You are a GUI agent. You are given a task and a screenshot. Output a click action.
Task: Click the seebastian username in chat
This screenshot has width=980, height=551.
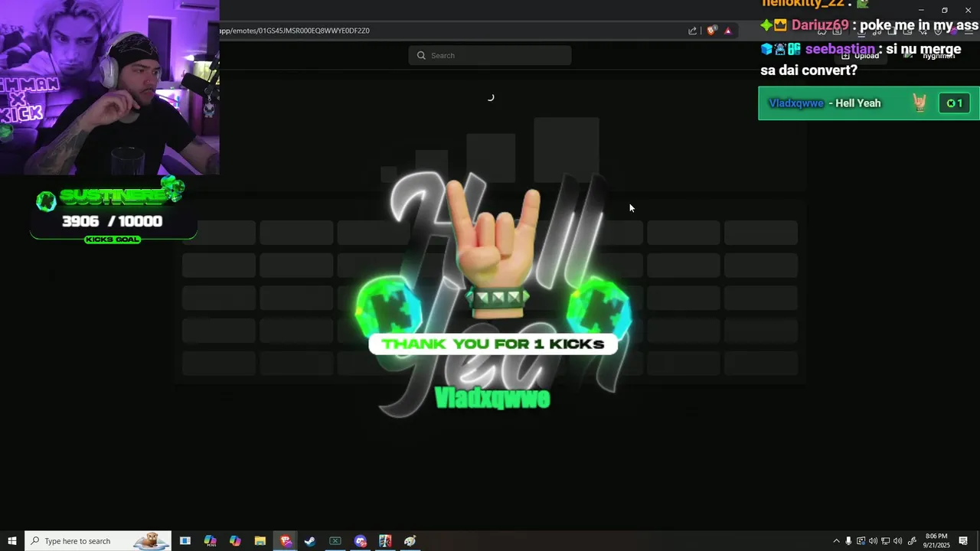coord(840,49)
